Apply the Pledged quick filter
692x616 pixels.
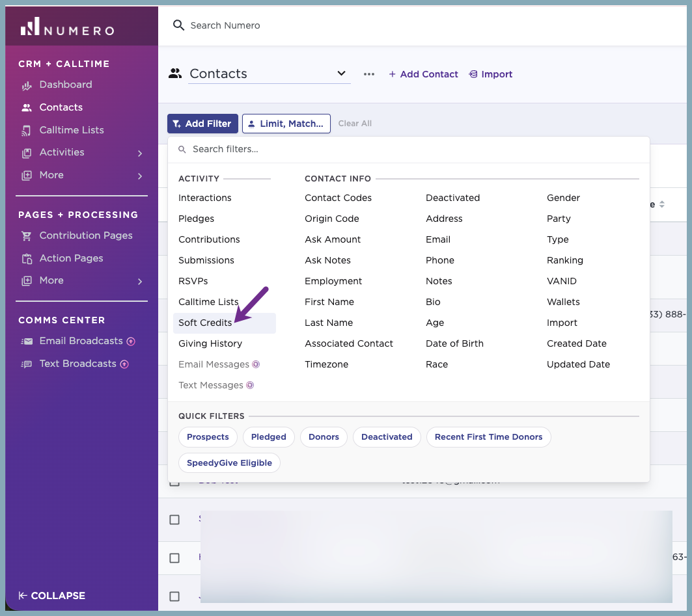(269, 437)
